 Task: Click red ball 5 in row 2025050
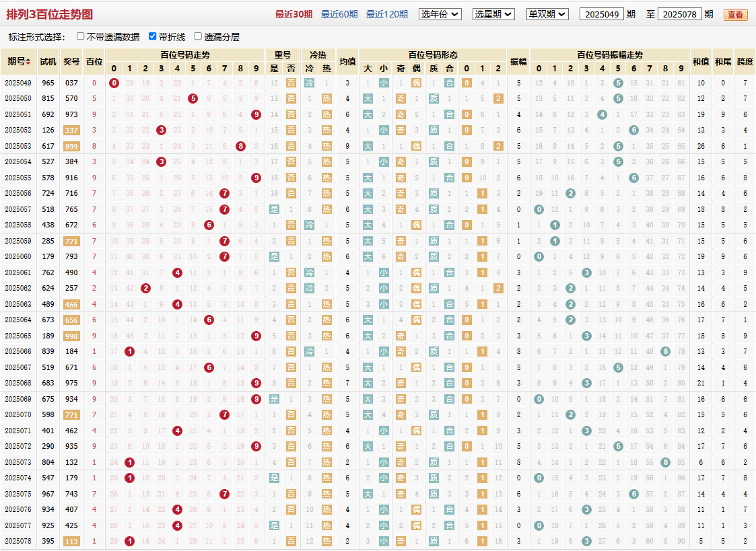pyautogui.click(x=193, y=99)
